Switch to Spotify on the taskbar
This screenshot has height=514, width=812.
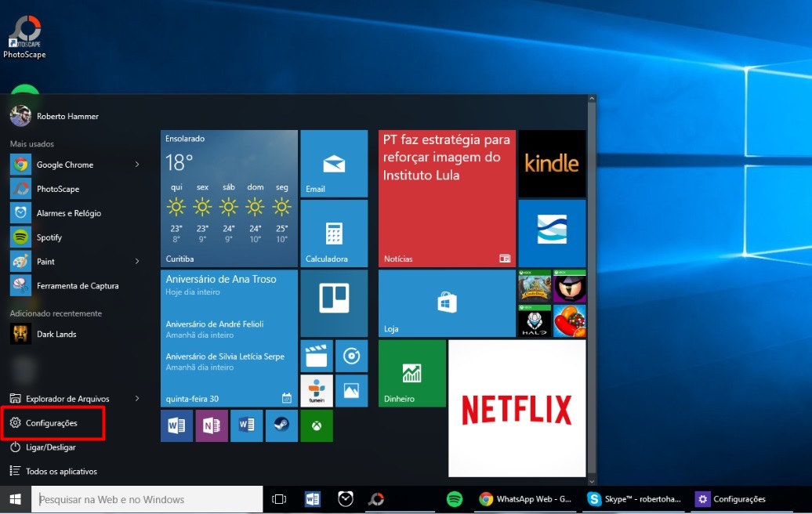[455, 500]
